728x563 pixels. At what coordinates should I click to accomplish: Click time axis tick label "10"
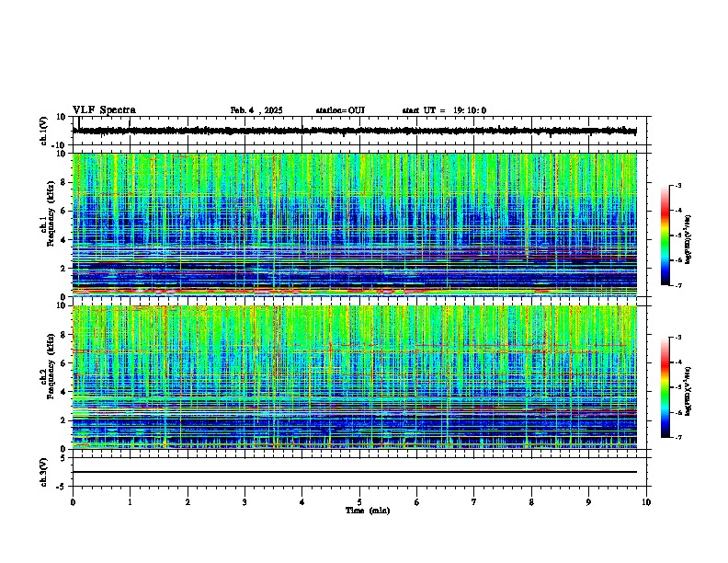pyautogui.click(x=646, y=502)
